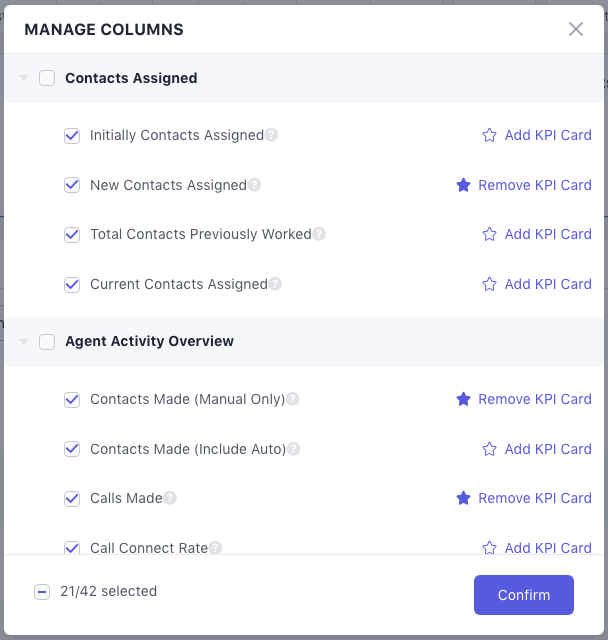
Task: Uncheck the New Contacts Assigned checkbox
Action: (72, 185)
